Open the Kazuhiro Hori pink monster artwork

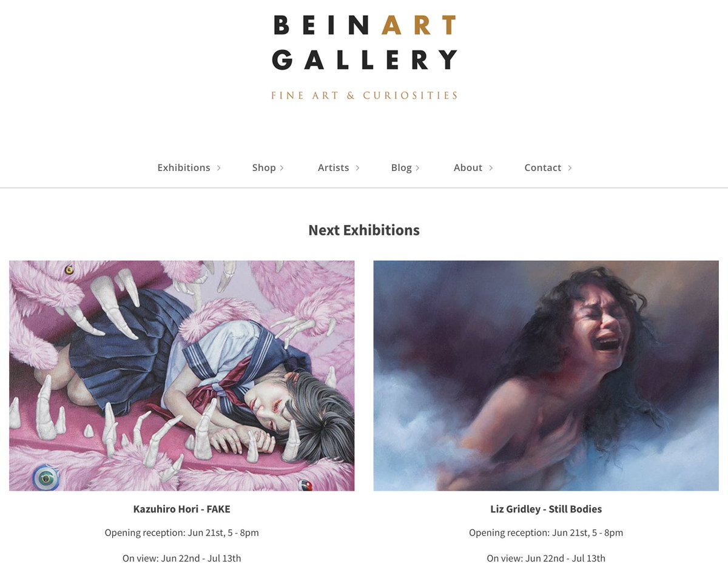[x=181, y=375]
